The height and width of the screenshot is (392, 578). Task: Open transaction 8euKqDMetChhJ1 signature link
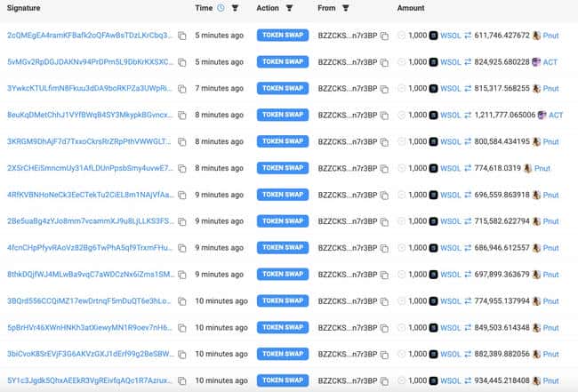pyautogui.click(x=90, y=115)
